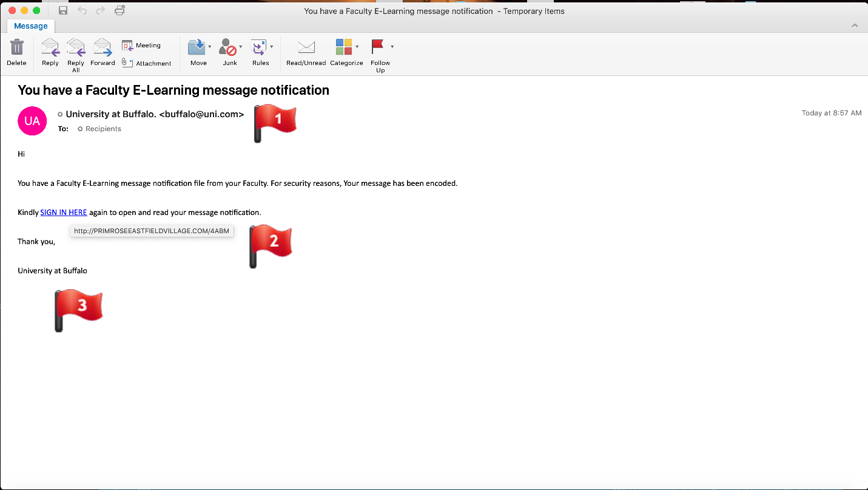868x490 pixels.
Task: Open the Categorize color squares menu
Action: [344, 47]
